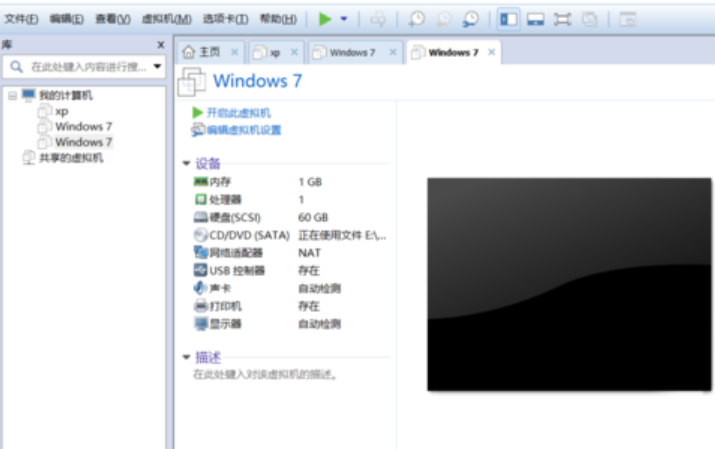Open the 查看(V) menu

(x=113, y=19)
